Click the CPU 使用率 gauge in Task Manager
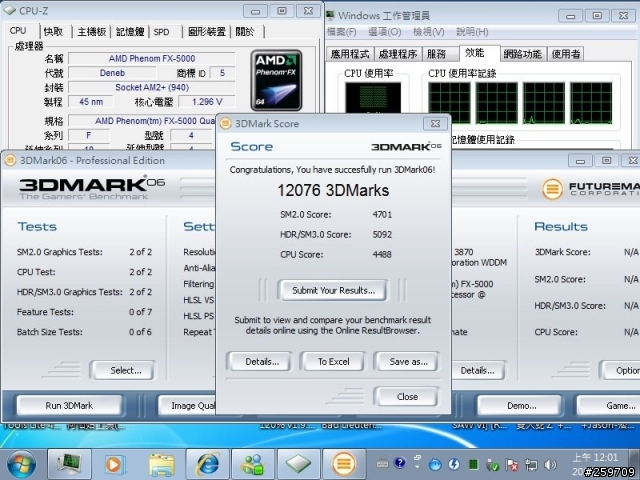 click(373, 98)
